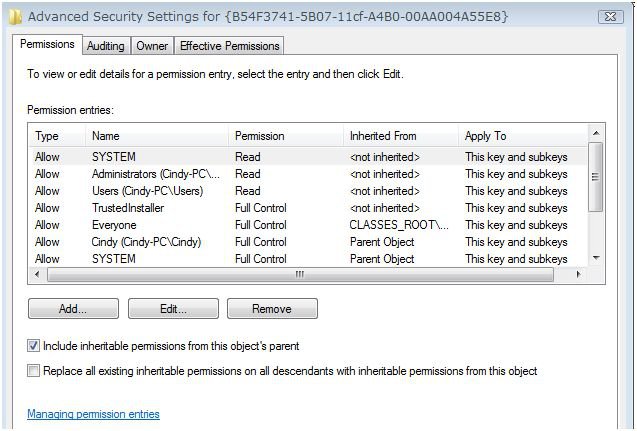Switch to the Auditing tab
The height and width of the screenshot is (431, 637).
click(106, 46)
